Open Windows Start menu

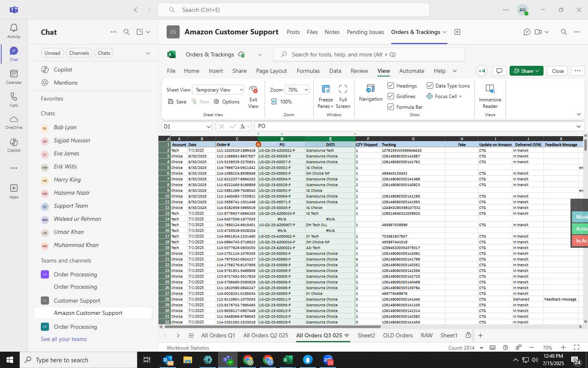point(10,360)
